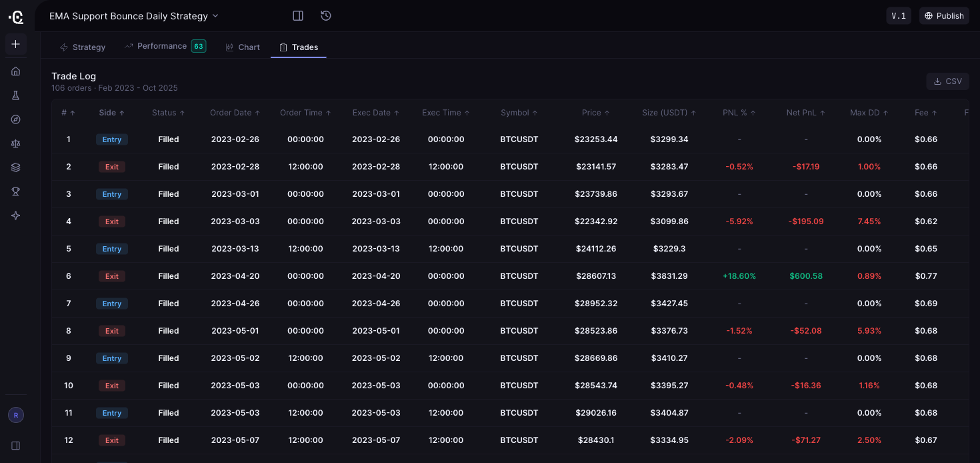The image size is (980, 463).
Task: Click size $3099.86 in row 4
Action: pyautogui.click(x=669, y=221)
